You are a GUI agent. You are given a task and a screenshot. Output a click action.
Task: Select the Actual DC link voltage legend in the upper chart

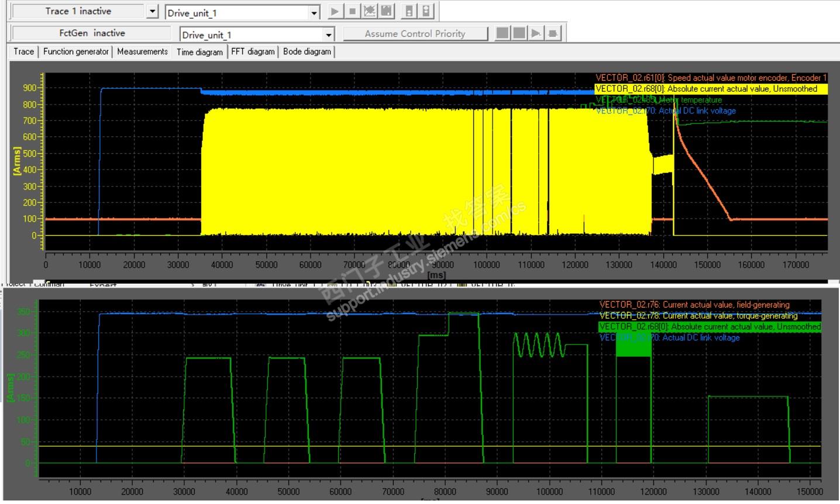point(666,111)
